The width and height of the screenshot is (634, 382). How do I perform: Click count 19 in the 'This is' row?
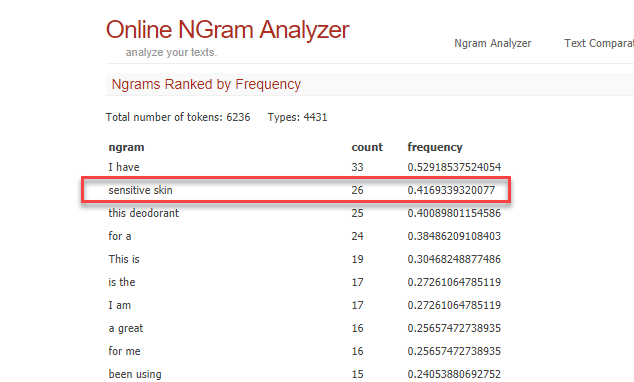357,259
